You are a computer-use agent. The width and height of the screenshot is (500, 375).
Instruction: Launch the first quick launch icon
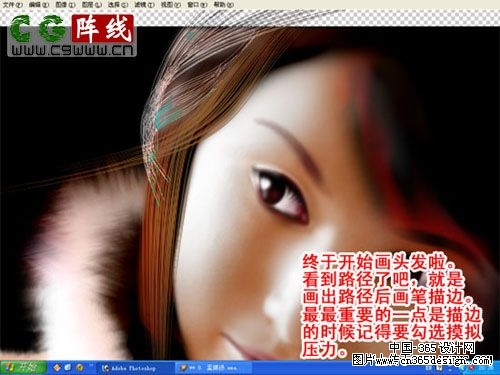(x=57, y=368)
